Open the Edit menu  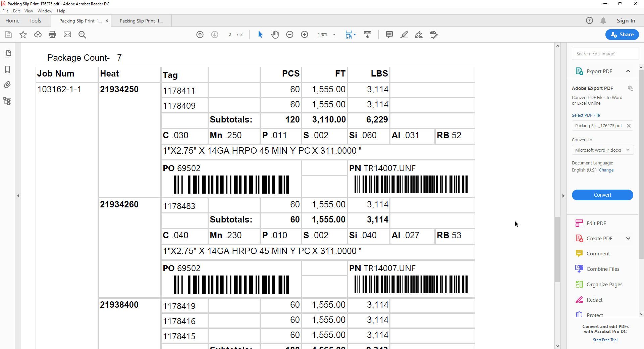pos(16,11)
